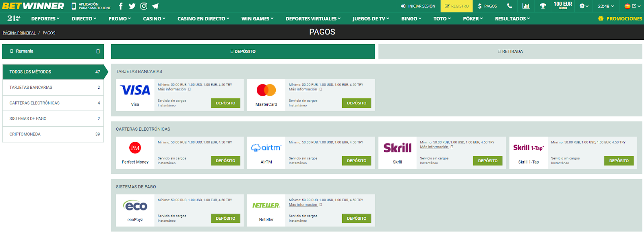The width and height of the screenshot is (644, 235).
Task: Click the Perfect Money logo
Action: [135, 148]
